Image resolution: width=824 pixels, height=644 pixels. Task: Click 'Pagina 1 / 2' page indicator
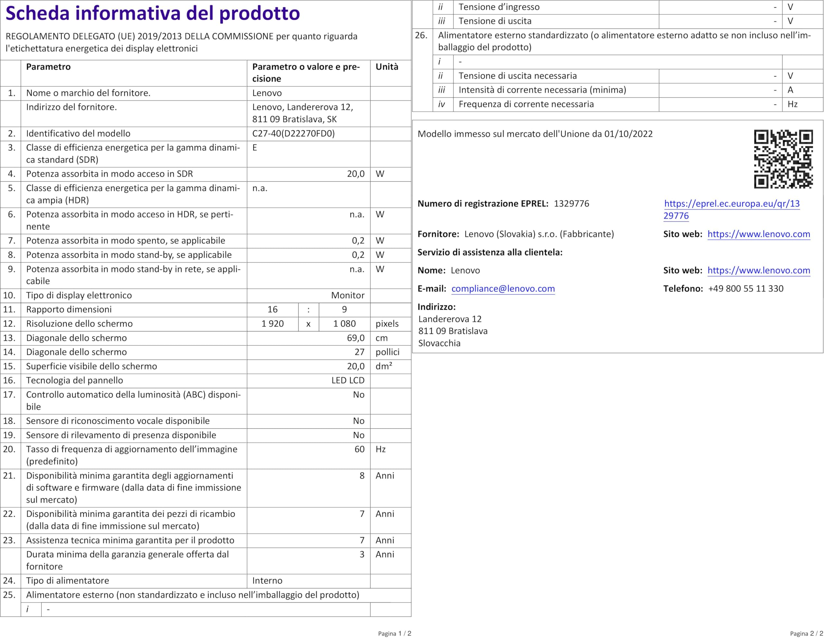click(394, 633)
